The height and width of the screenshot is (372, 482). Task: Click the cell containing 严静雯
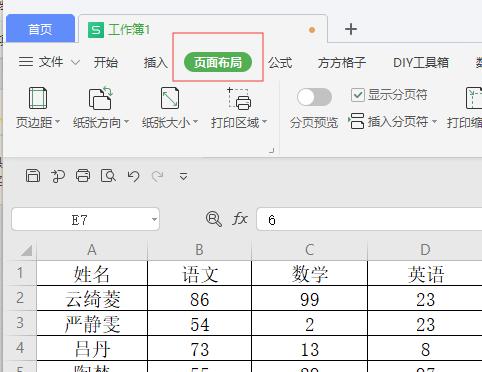tap(92, 323)
